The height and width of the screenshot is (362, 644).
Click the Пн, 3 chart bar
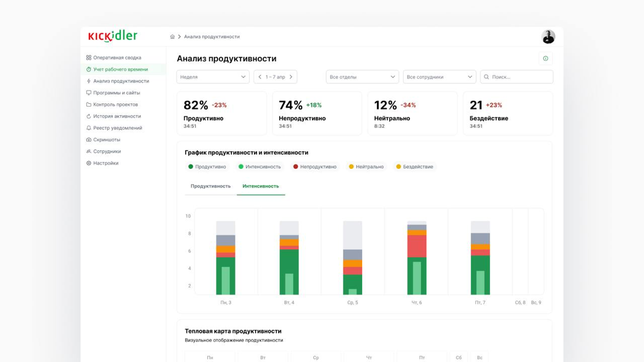tap(226, 257)
